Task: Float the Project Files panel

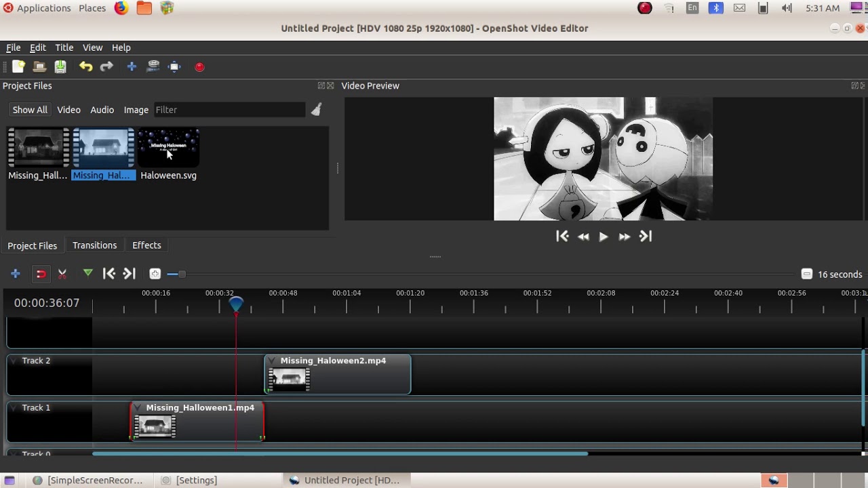Action: 321,86
